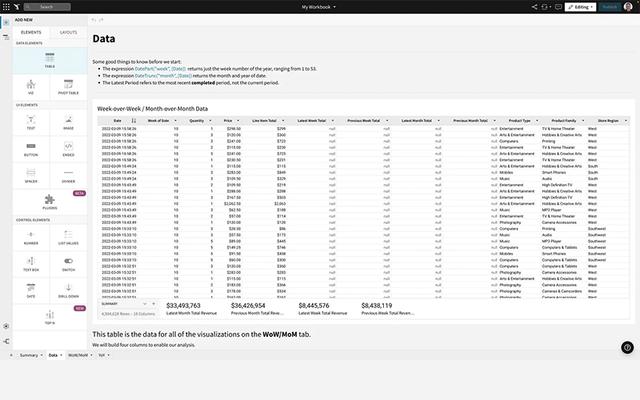Image resolution: width=640 pixels, height=400 pixels.
Task: Open the Editing mode dropdown
Action: 579,6
